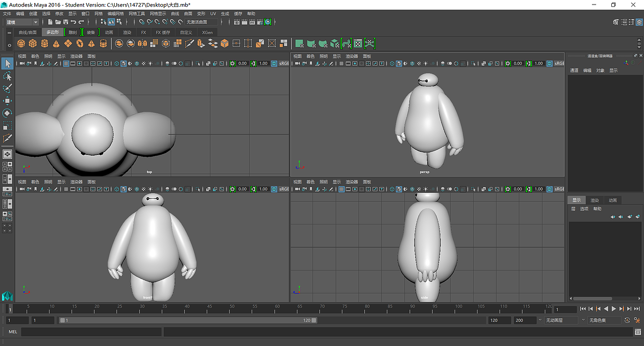Switch to the 雕刻 shelf tab
Viewport: 644px width, 346px height.
[73, 32]
